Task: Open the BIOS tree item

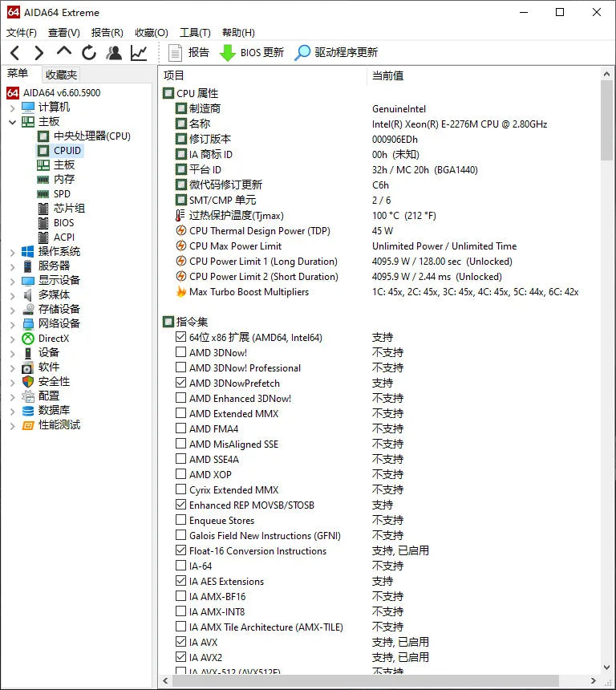Action: (64, 223)
